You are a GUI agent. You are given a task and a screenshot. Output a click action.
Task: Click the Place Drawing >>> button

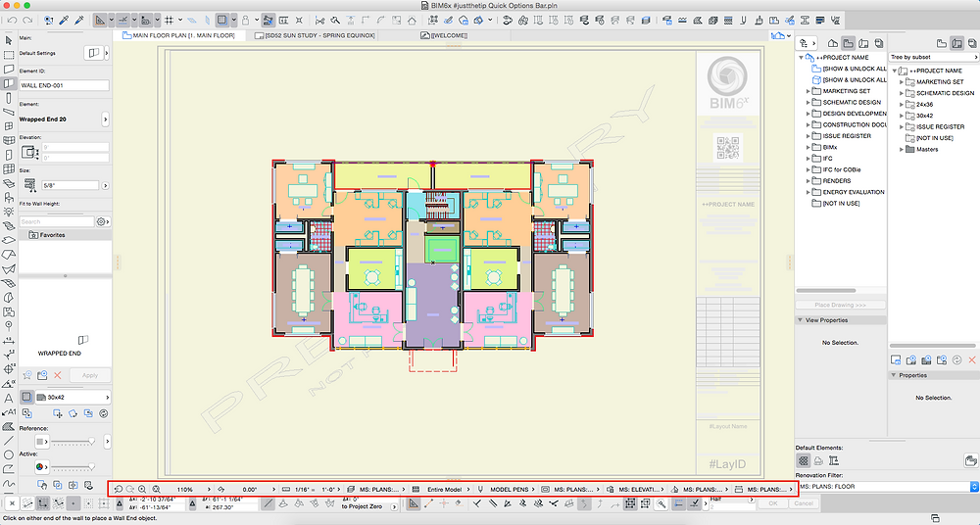[x=840, y=305]
